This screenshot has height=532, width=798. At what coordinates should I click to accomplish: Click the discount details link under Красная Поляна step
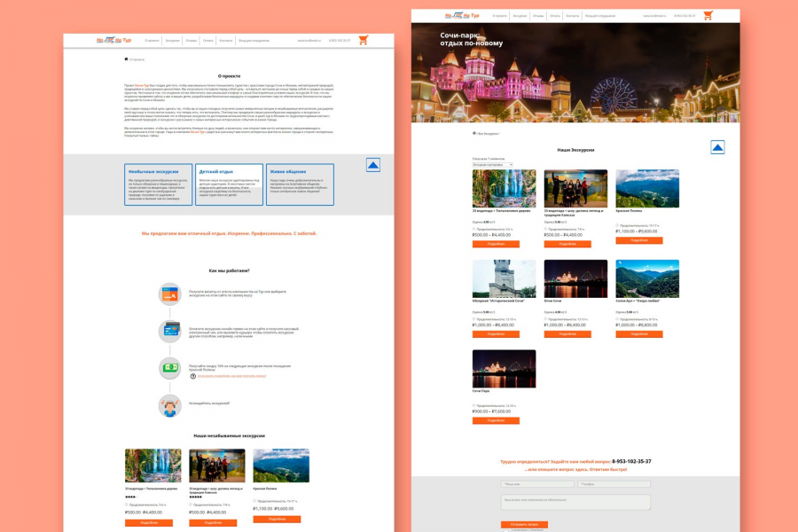(231, 376)
